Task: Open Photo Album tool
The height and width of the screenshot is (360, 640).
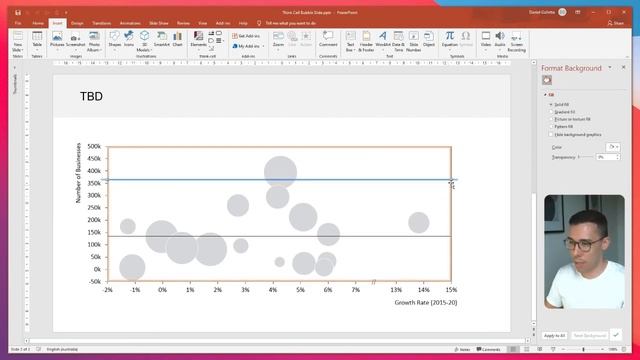Action: tap(94, 41)
